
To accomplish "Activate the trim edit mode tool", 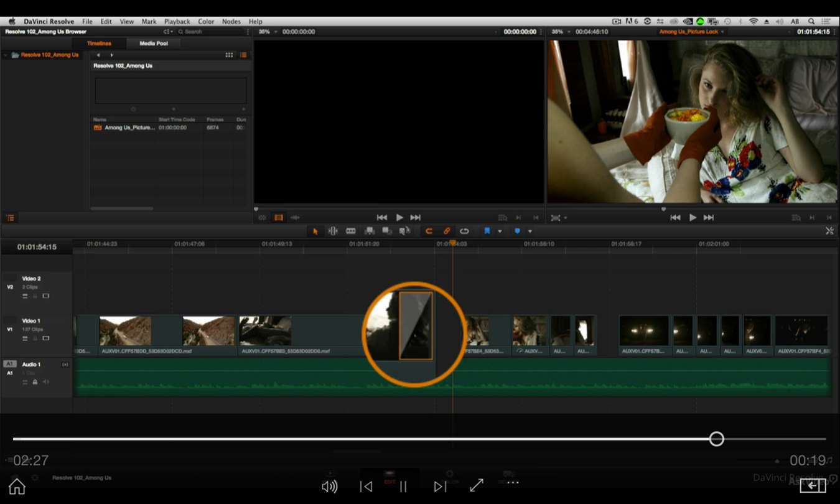I will click(333, 231).
